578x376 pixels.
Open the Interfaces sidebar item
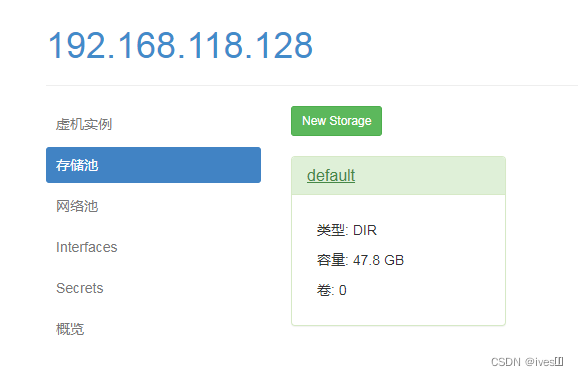pyautogui.click(x=87, y=247)
